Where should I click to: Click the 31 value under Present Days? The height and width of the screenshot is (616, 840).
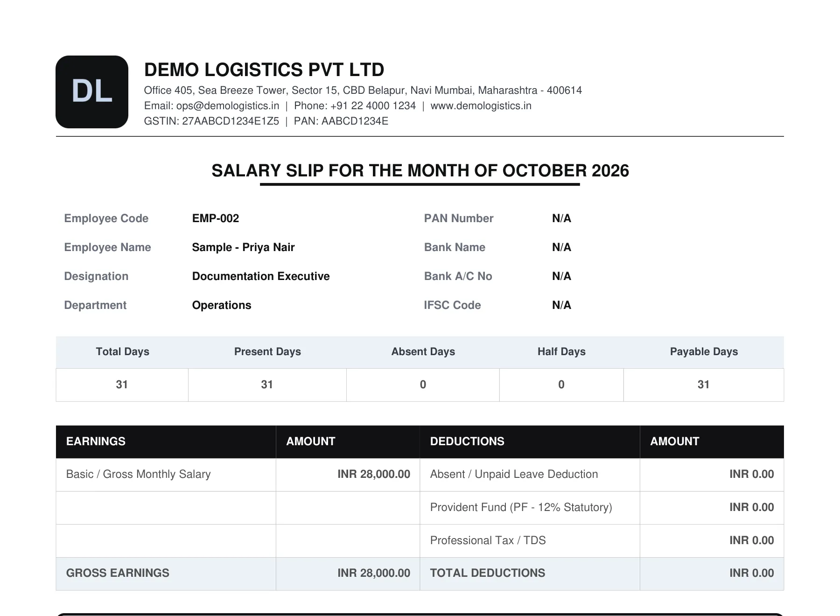267,385
